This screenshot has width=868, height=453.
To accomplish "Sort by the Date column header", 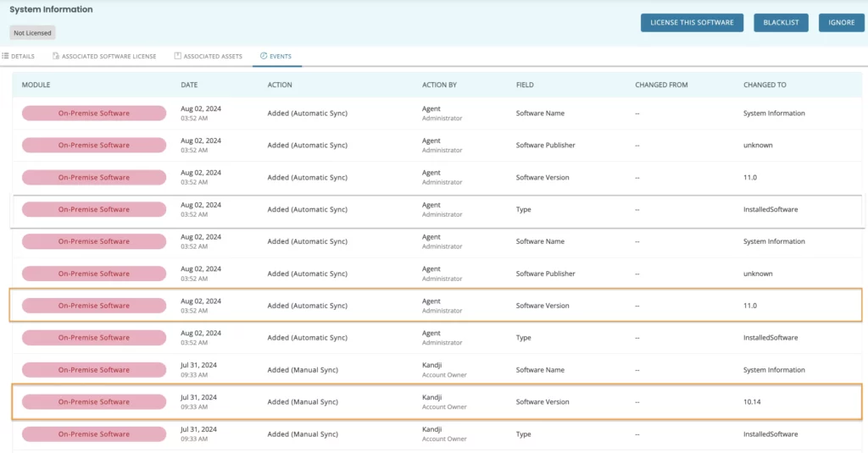I will pos(189,85).
